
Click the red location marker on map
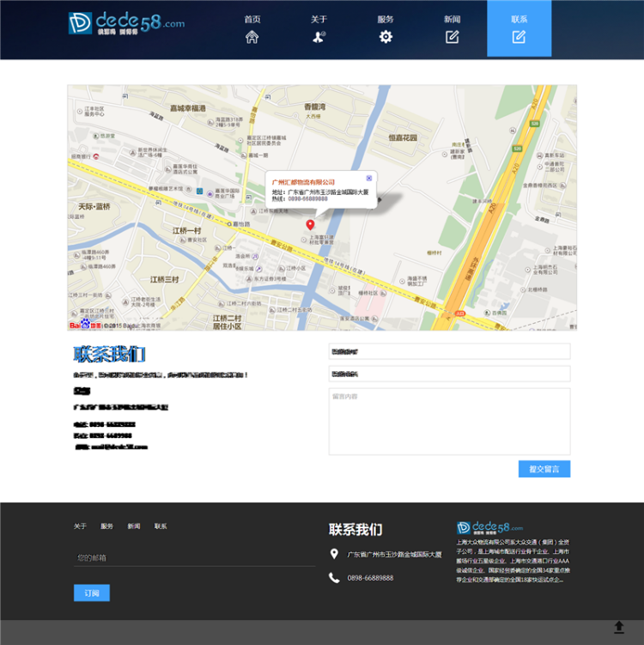(310, 224)
